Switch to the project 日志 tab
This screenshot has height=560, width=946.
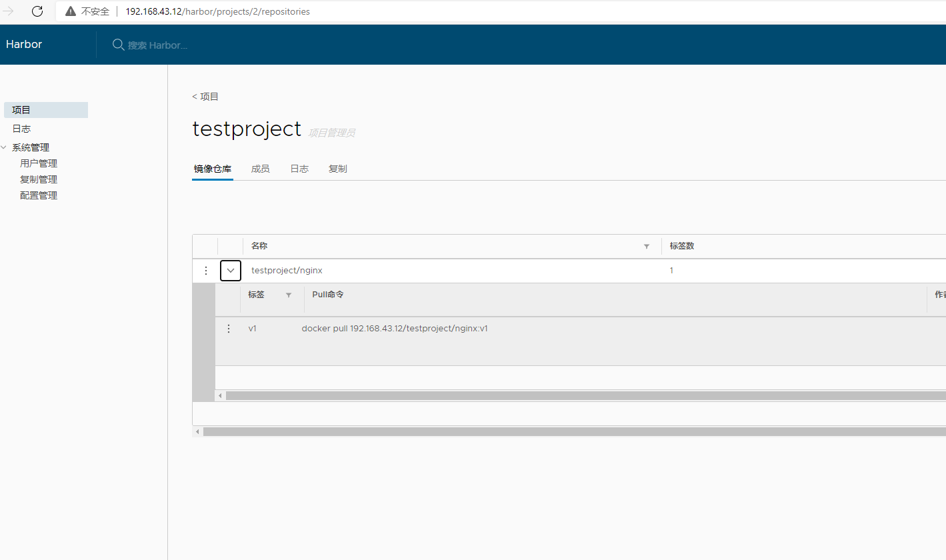[x=299, y=169]
